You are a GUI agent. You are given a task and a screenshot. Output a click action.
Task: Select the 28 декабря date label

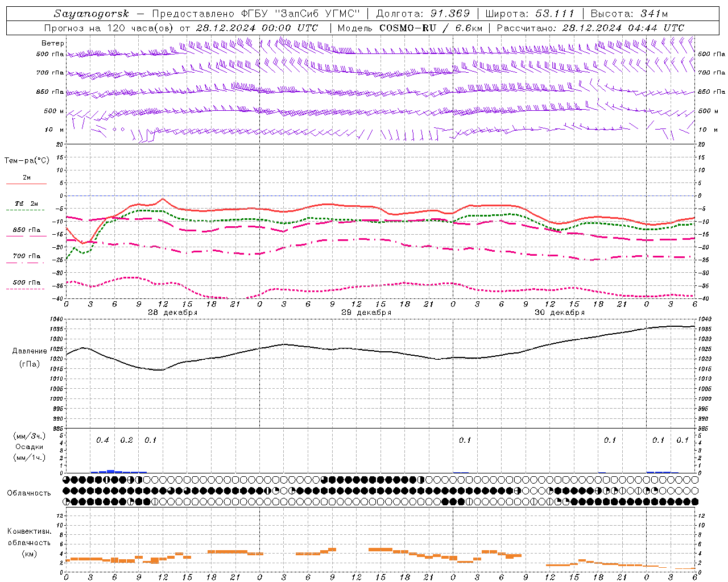(172, 313)
